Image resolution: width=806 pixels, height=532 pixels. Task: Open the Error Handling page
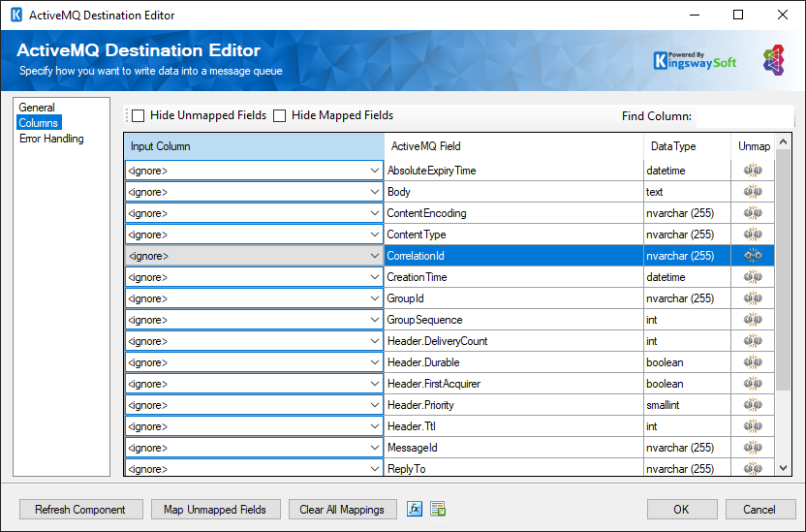pyautogui.click(x=51, y=139)
